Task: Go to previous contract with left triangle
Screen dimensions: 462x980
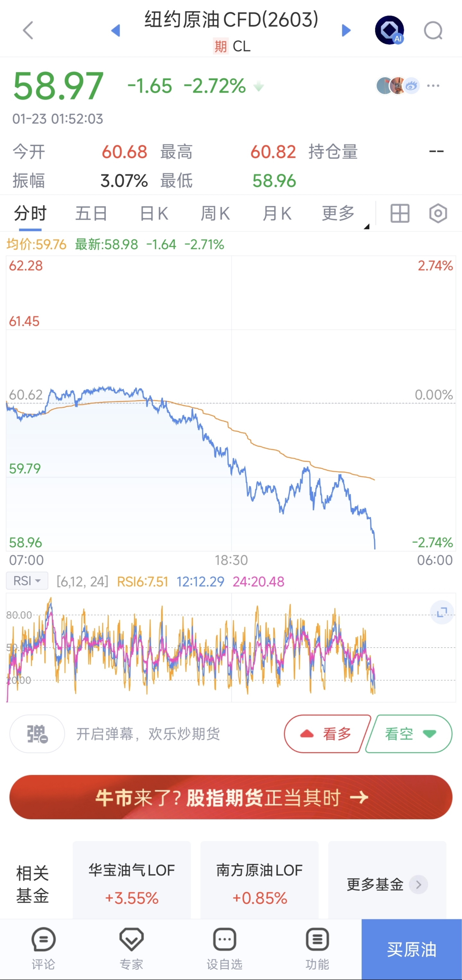Action: [x=116, y=31]
